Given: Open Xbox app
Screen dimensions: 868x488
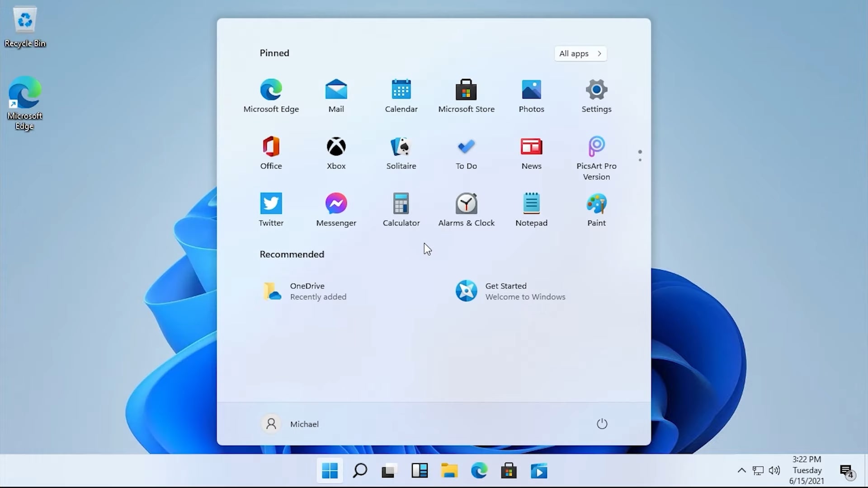Looking at the screenshot, I should tap(336, 152).
